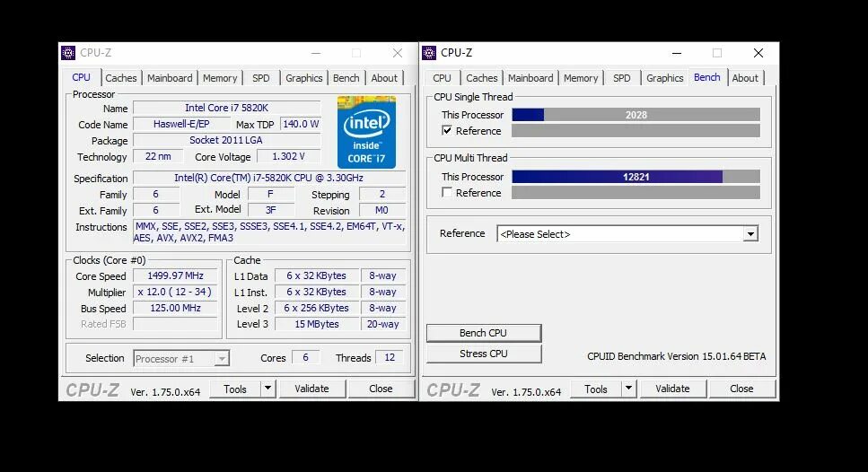Close the left CPU-Z window
Image resolution: width=868 pixels, height=472 pixels.
398,53
